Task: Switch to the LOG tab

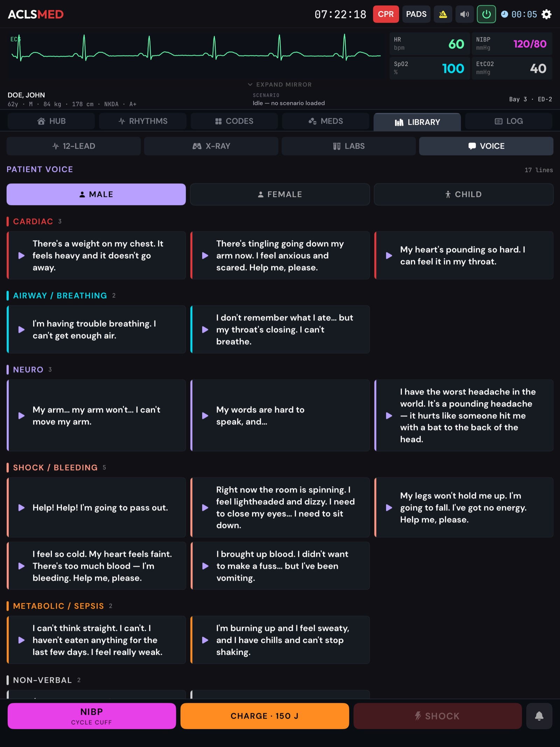Action: pyautogui.click(x=509, y=121)
